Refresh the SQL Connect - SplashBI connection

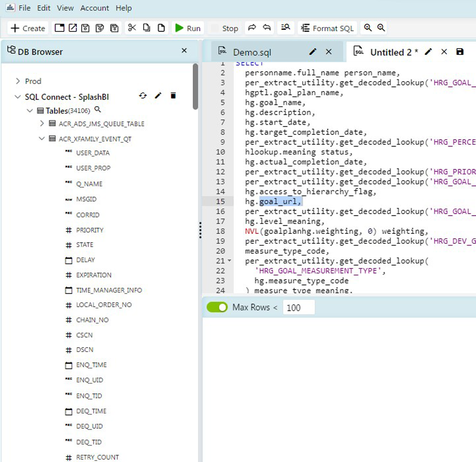pyautogui.click(x=143, y=96)
